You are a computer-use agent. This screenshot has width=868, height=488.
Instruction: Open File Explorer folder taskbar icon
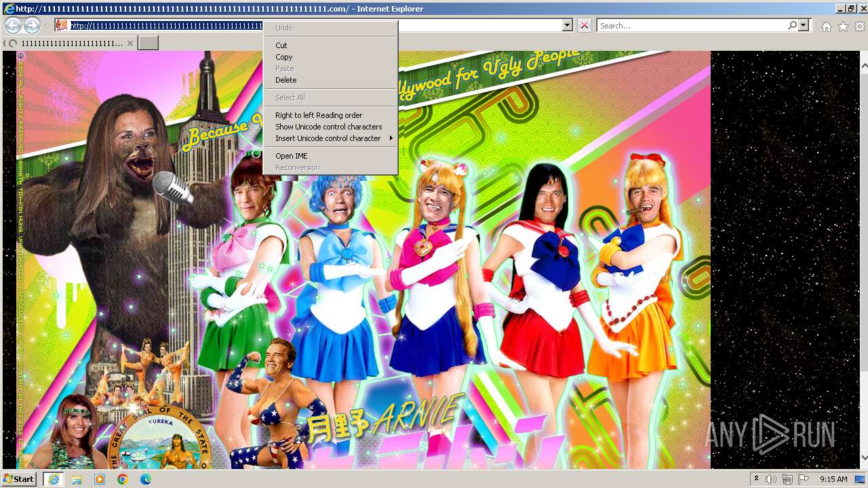pos(77,479)
